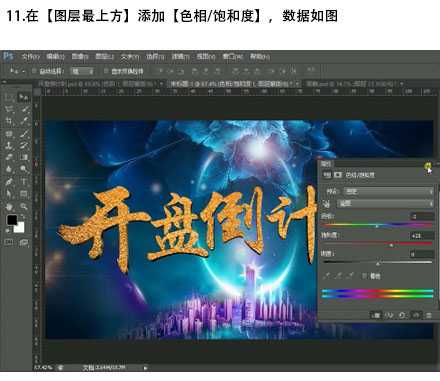The height and width of the screenshot is (381, 440).
Task: Select the Hand tool
Action: (9, 206)
